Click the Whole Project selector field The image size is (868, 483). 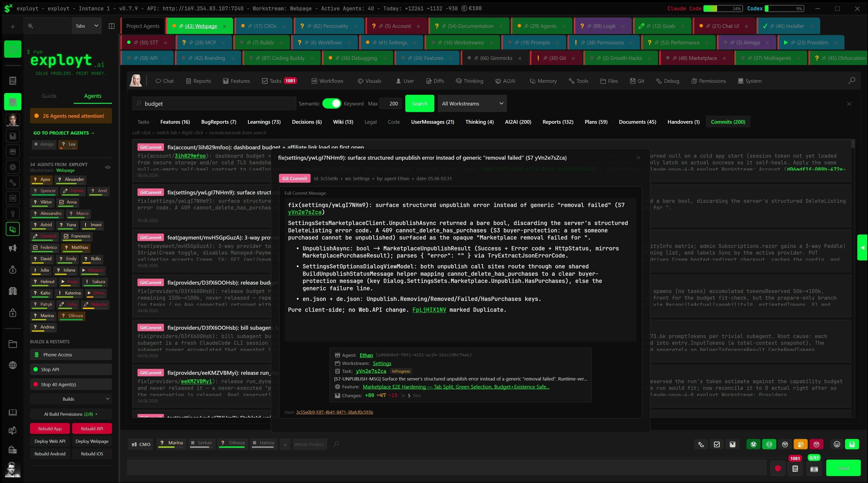coord(309,444)
